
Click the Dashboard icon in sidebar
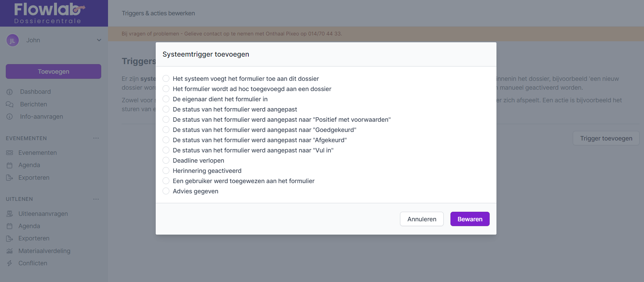coord(10,92)
